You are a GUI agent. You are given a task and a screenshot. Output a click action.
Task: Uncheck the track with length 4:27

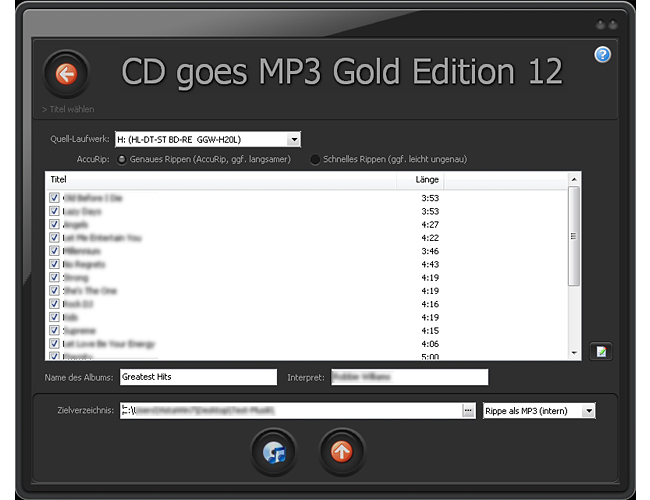coord(54,224)
